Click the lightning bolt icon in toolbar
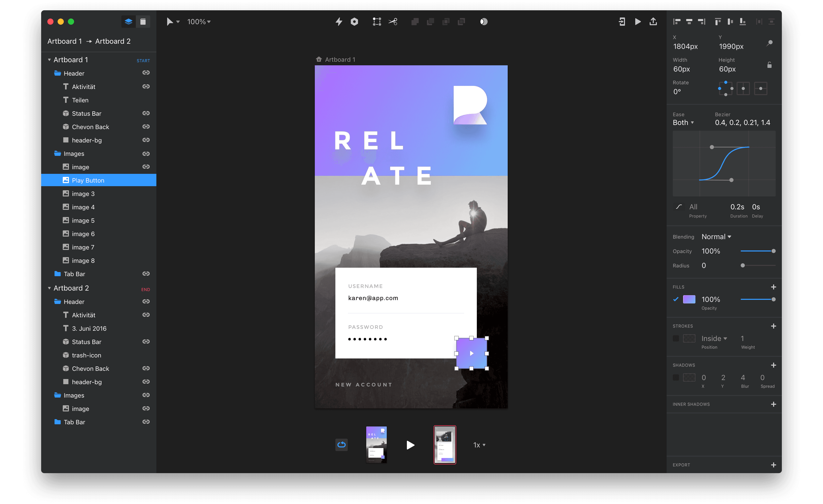823x504 pixels. tap(339, 22)
